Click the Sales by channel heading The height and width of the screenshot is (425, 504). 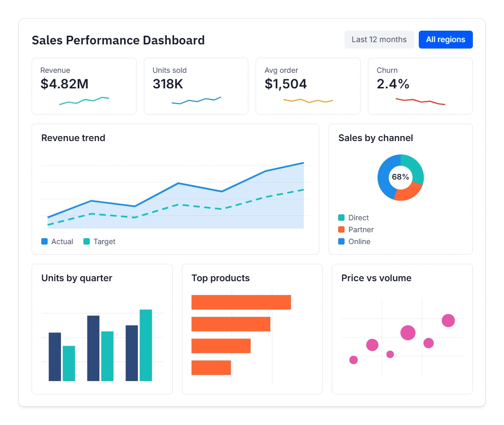point(375,138)
